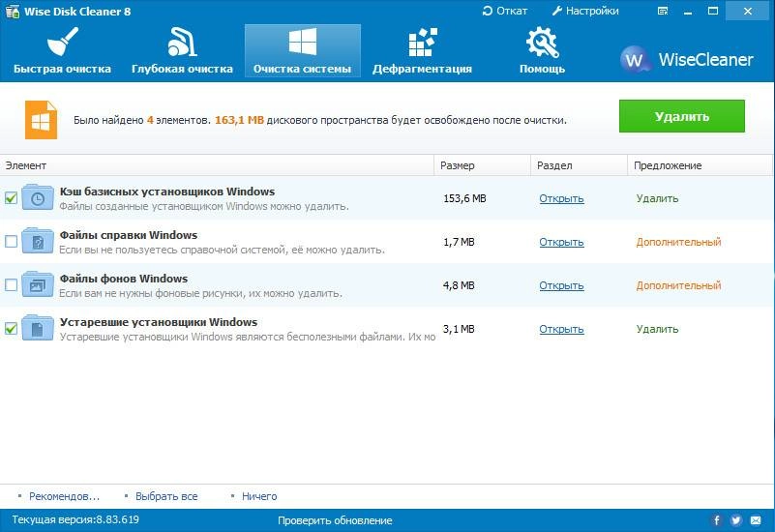This screenshot has height=532, width=775.
Task: Click Текущая версия:8.83.619 text
Action: (75, 520)
